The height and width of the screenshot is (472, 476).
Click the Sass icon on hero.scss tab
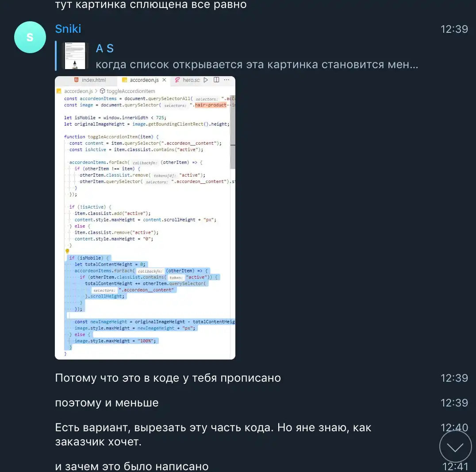[177, 80]
